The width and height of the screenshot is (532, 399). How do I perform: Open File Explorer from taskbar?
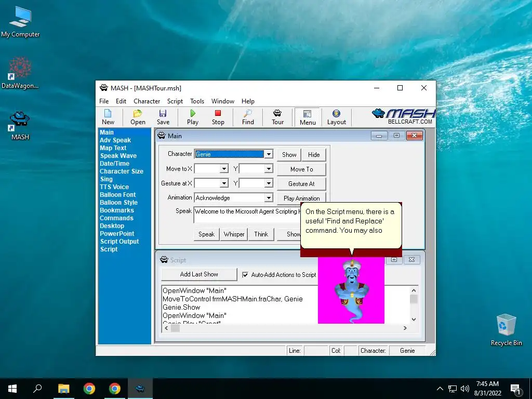(x=63, y=389)
